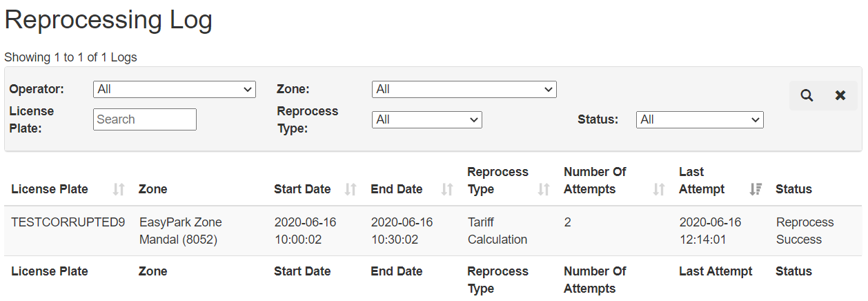Click Showing 1 to 1 of 1 Logs text
Screen dimensions: 868x301
pos(70,57)
